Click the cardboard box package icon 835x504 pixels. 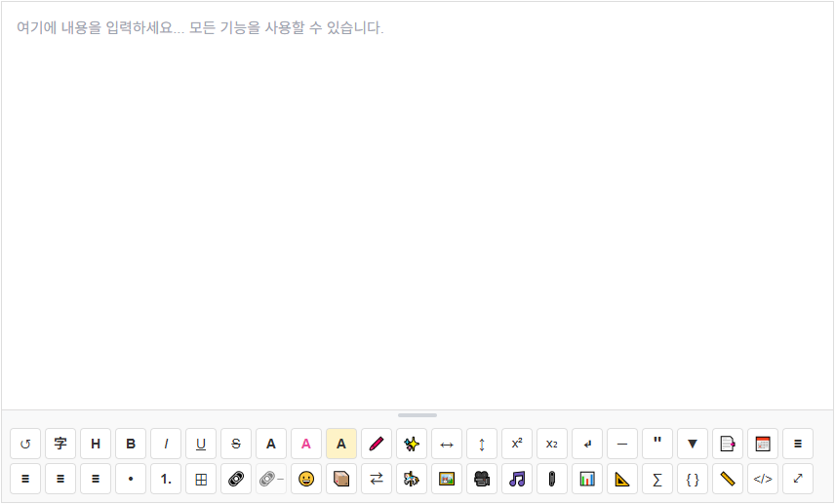point(341,479)
